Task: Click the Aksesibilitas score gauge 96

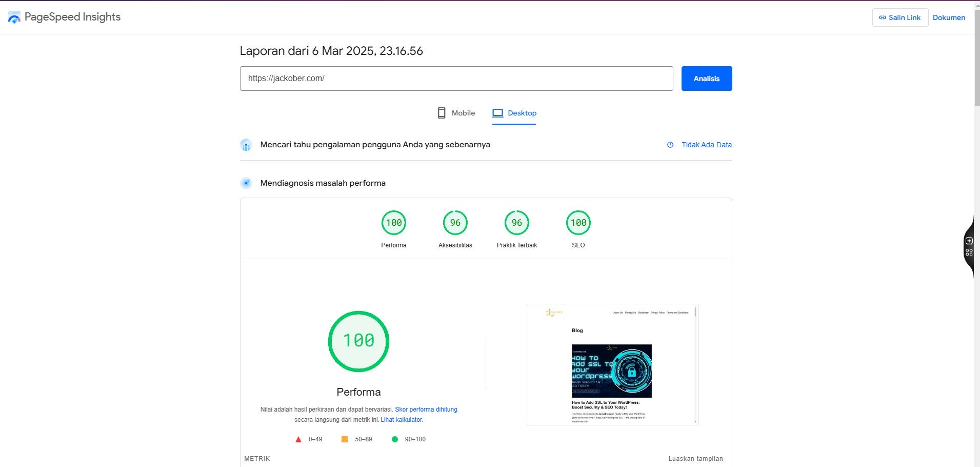Action: (x=455, y=223)
